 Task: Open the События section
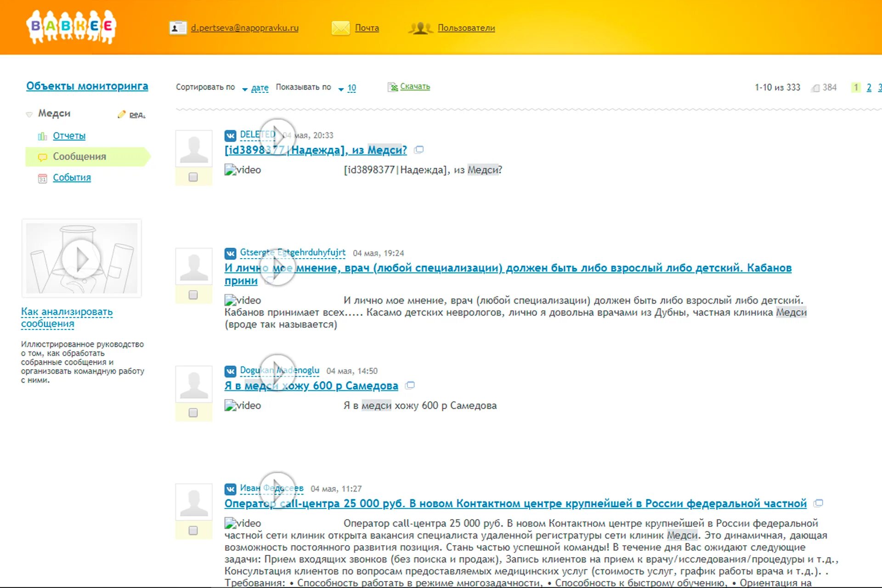[72, 177]
